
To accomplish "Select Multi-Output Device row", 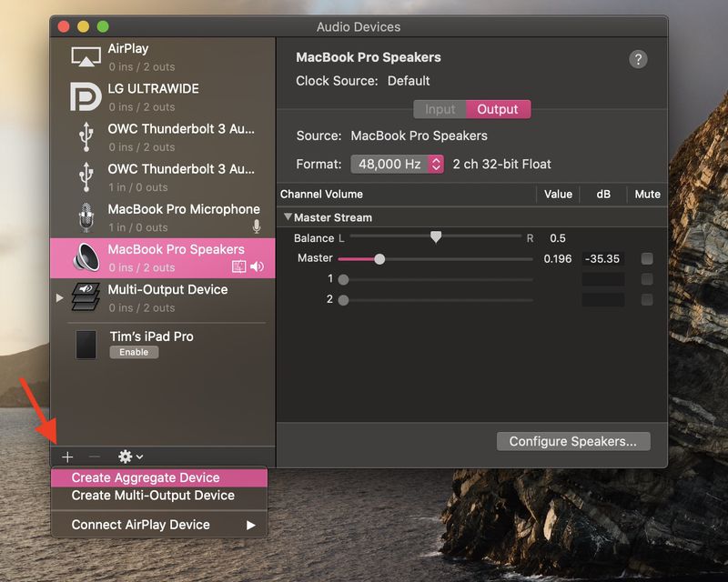I will tap(163, 298).
